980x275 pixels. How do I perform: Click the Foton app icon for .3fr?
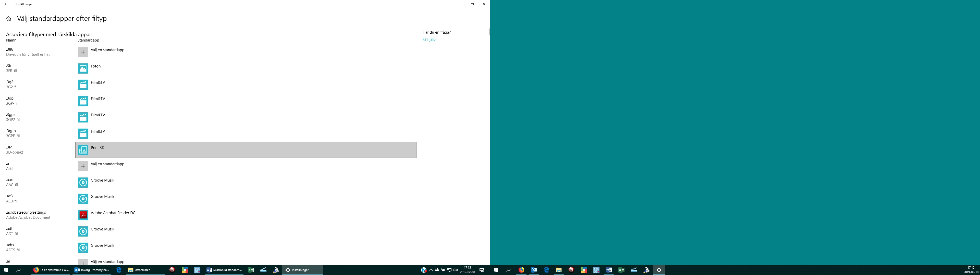coord(83,68)
